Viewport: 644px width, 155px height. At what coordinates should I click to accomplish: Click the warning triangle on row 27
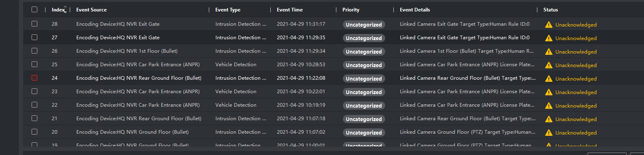548,38
